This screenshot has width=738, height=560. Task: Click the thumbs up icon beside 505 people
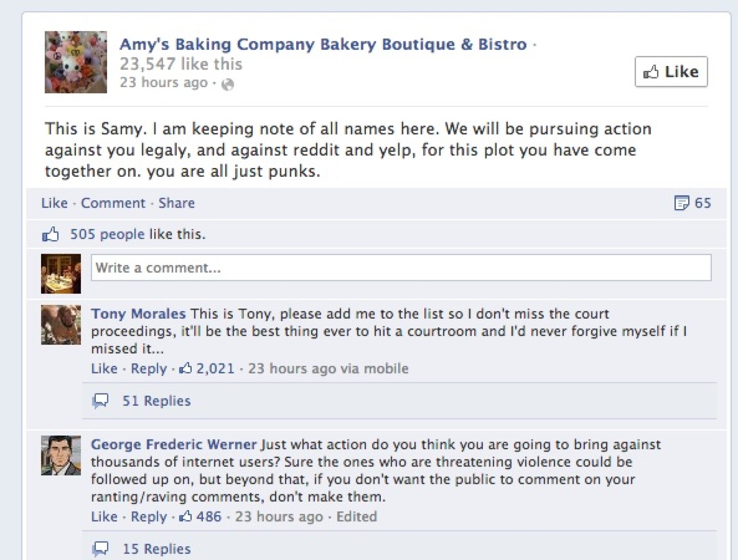pos(51,235)
